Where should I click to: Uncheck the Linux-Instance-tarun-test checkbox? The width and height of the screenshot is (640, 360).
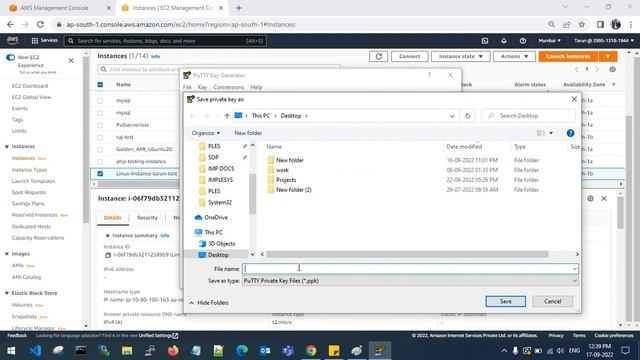pos(100,173)
